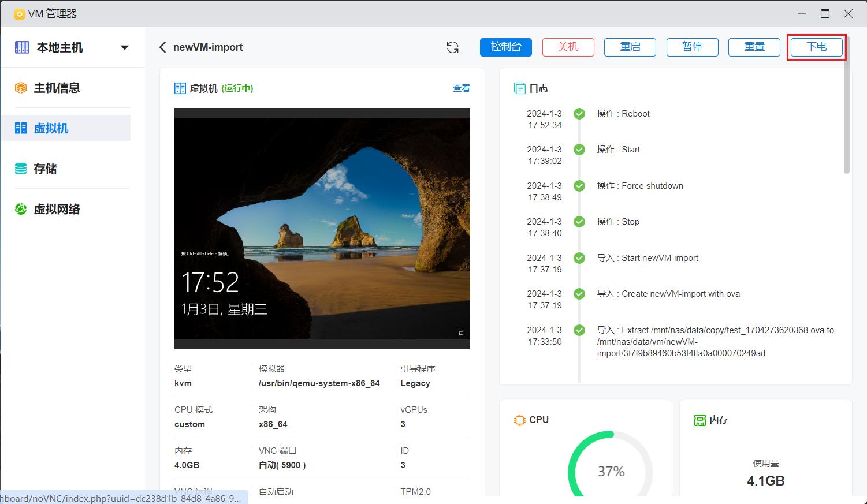Click green check for Start newVM-import log
Image resolution: width=867 pixels, height=504 pixels.
[579, 258]
